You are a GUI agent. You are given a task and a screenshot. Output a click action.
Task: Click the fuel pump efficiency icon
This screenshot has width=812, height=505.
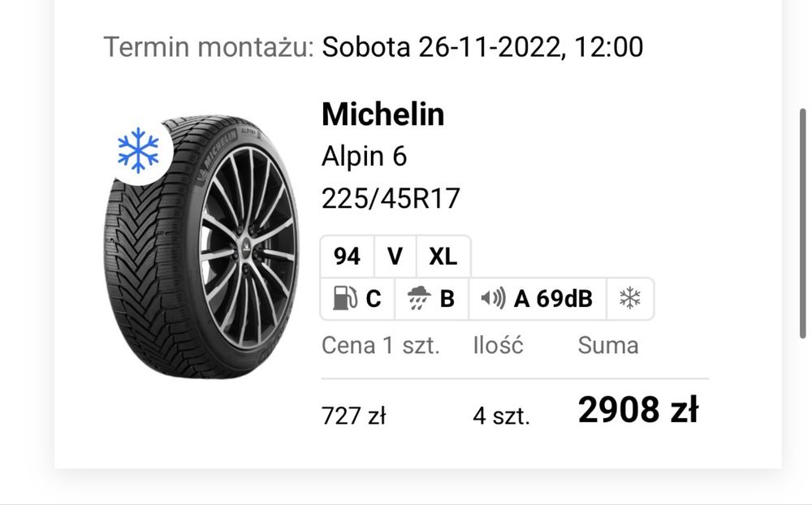pyautogui.click(x=345, y=299)
